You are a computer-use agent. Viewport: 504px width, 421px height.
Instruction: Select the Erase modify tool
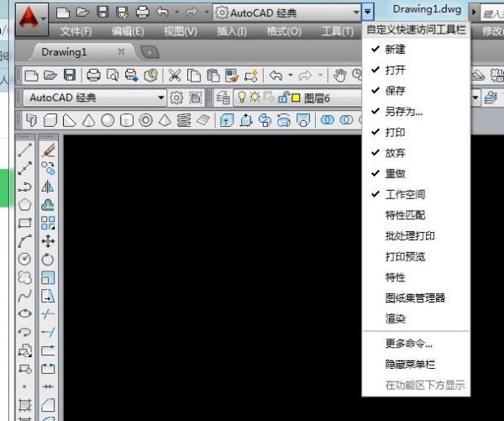coord(48,150)
